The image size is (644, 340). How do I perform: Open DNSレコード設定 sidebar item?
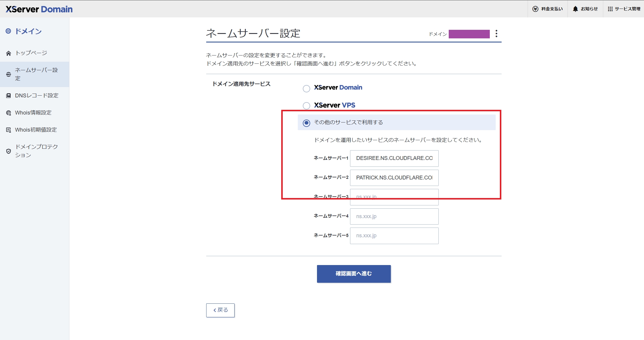coord(35,96)
